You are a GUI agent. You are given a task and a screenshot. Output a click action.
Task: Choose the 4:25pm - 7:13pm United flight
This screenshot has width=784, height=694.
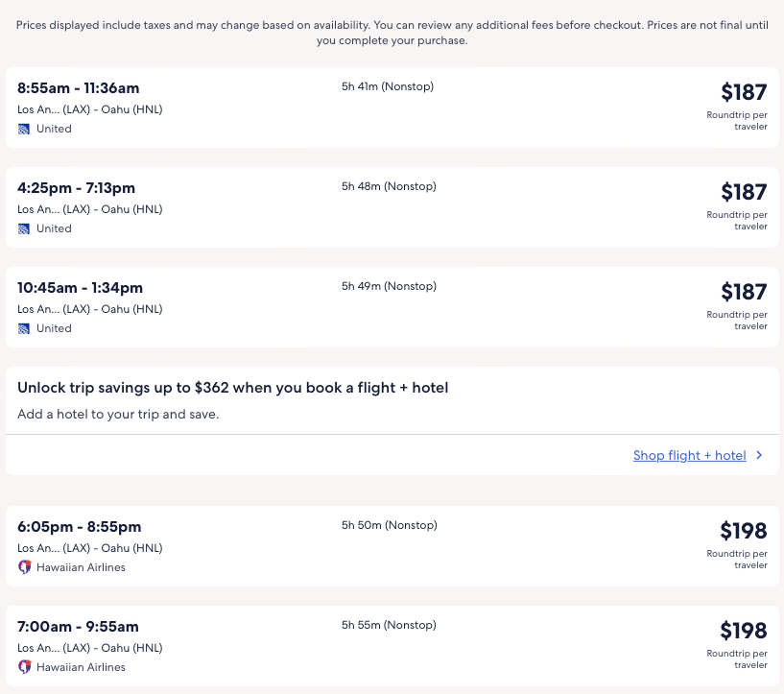pos(77,188)
